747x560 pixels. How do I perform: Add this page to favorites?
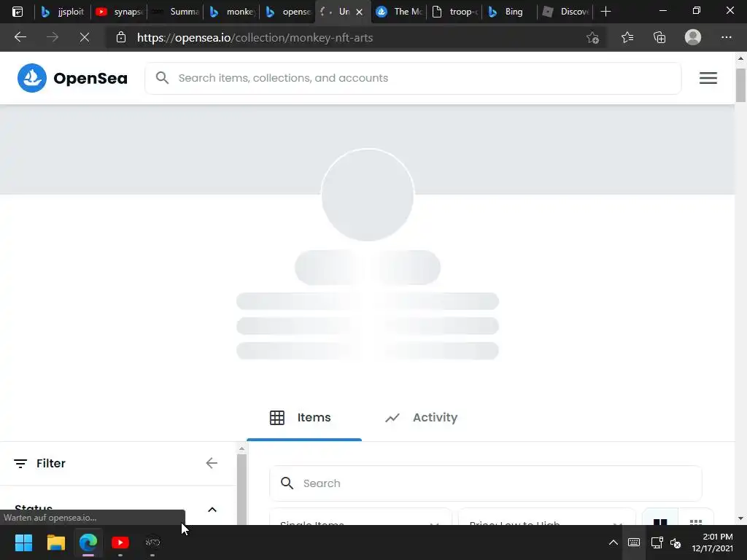click(x=592, y=37)
